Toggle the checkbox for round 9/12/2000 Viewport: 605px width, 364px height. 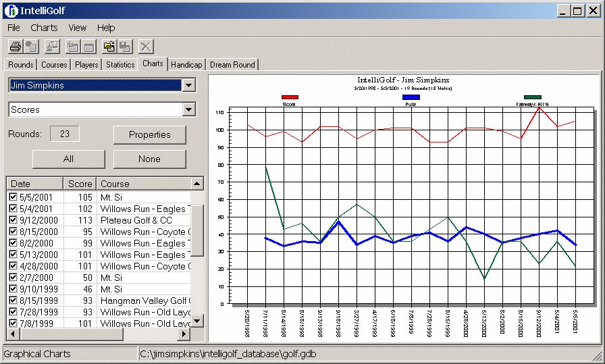13,219
